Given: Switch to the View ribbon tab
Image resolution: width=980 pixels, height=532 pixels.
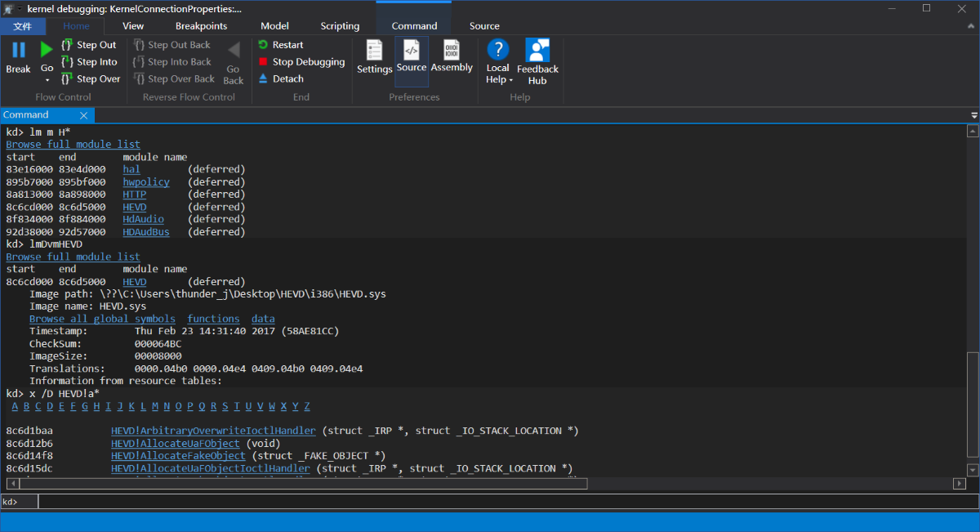Looking at the screenshot, I should (133, 26).
